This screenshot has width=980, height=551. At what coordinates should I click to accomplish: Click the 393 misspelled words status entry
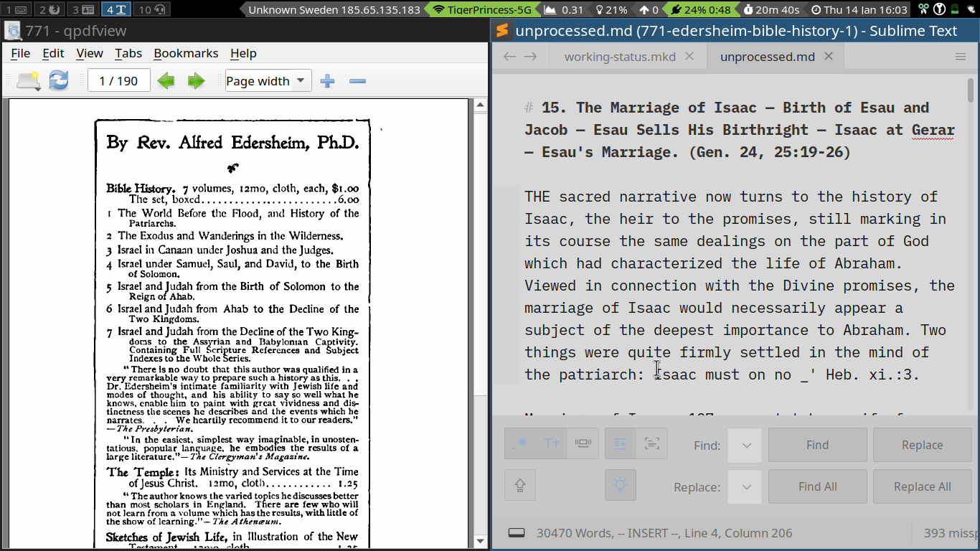pos(951,533)
